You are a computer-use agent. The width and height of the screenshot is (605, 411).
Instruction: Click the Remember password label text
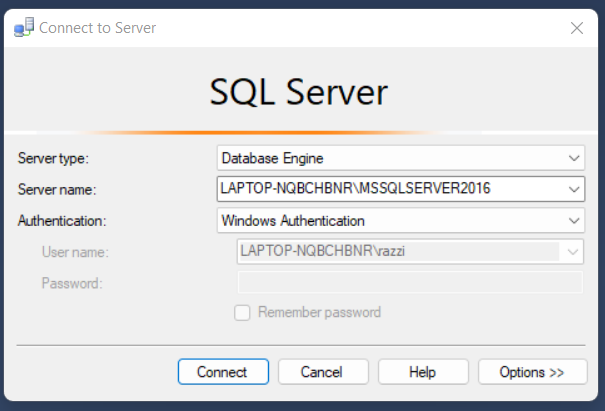point(319,312)
